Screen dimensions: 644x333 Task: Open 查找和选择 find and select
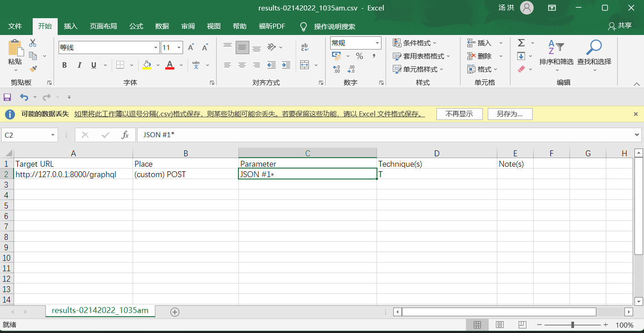click(x=594, y=55)
